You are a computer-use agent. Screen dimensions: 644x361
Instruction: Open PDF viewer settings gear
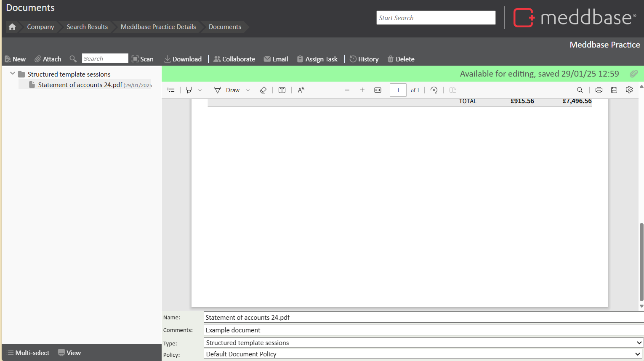coord(629,90)
